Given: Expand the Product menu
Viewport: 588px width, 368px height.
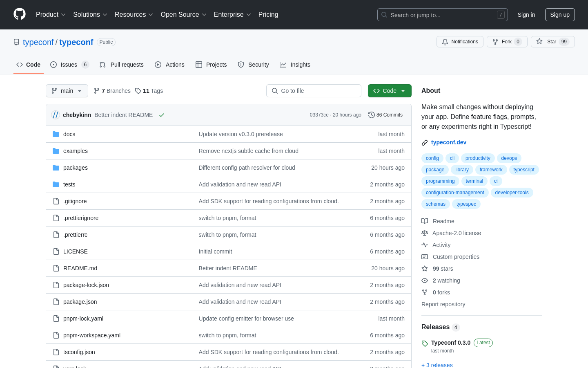Looking at the screenshot, I should [51, 15].
